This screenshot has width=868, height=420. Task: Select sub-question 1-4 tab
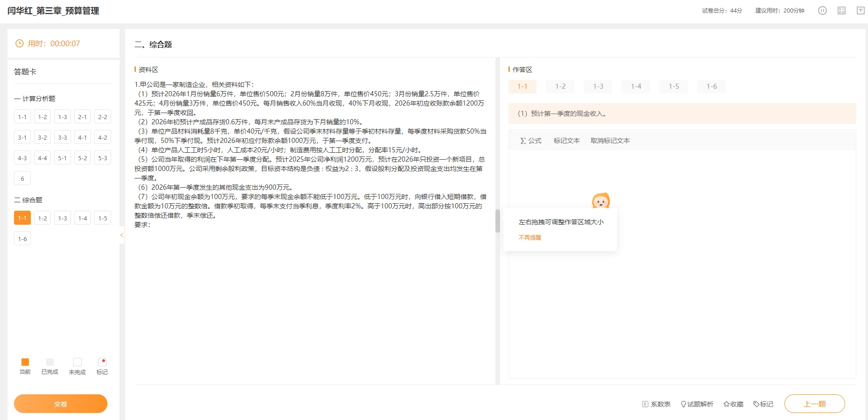(636, 86)
